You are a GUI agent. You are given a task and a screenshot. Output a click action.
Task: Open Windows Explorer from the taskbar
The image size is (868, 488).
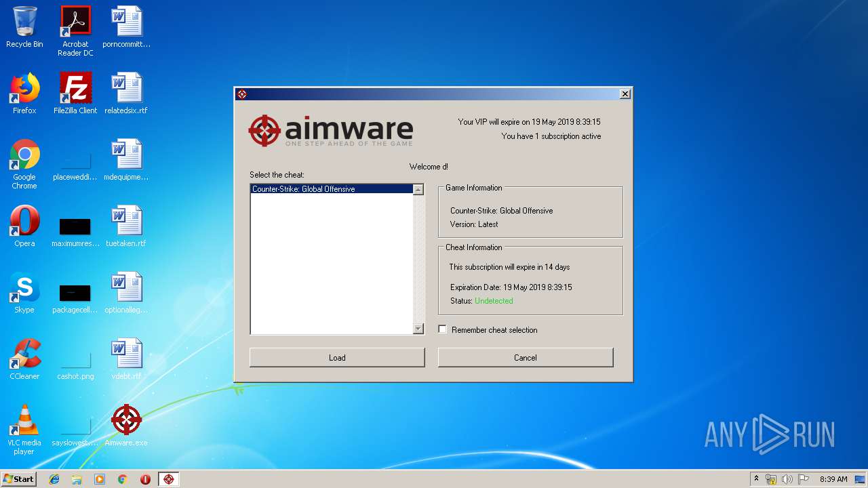tap(77, 479)
